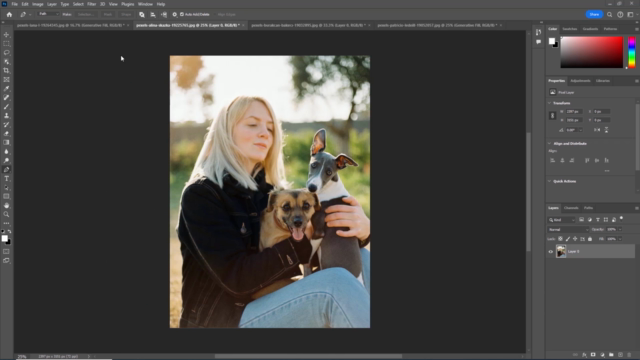Select the History Brush tool
The height and width of the screenshot is (360, 640).
click(x=7, y=124)
